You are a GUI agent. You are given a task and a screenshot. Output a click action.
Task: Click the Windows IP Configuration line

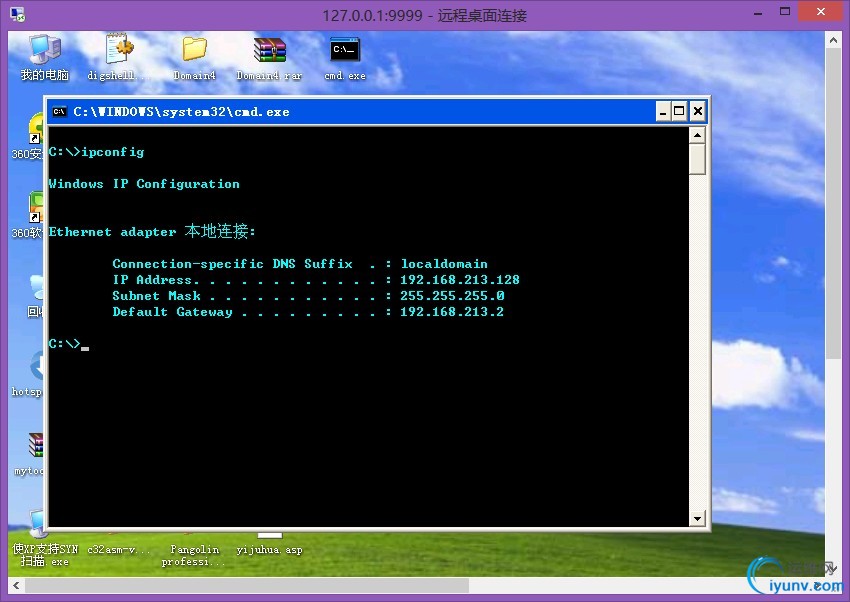(144, 184)
